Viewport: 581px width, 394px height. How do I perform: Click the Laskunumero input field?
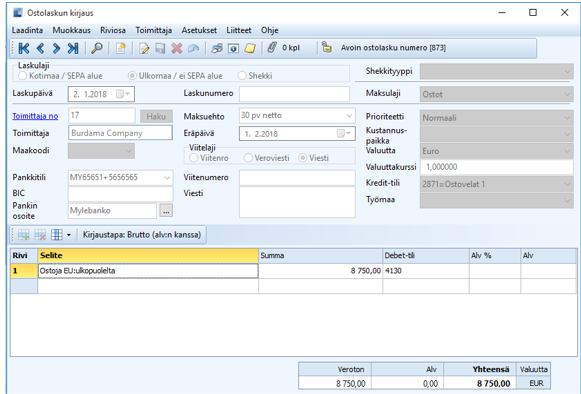coord(294,94)
